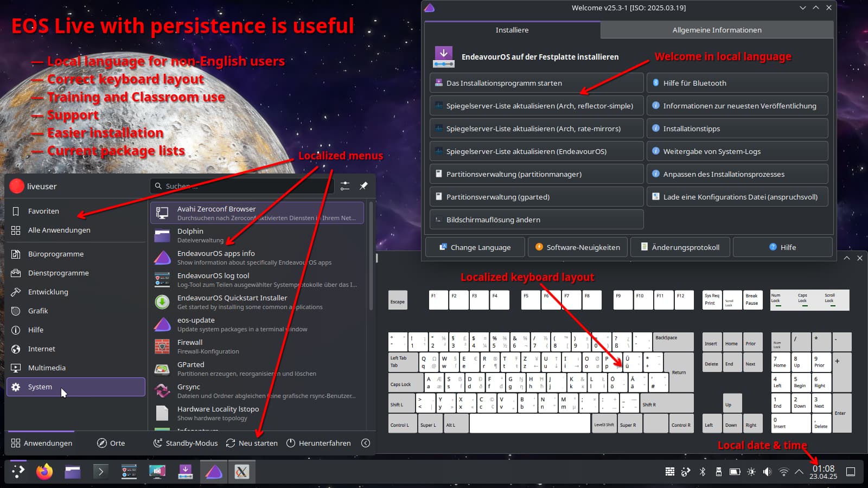This screenshot has width=868, height=488.
Task: Open the Wi-Fi network tray icon
Action: click(783, 472)
